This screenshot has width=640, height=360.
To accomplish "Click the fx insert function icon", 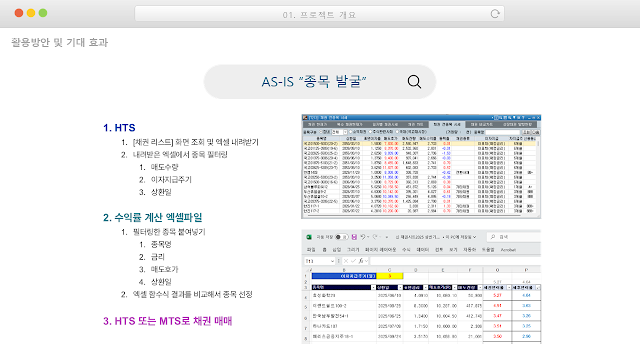I will 360,261.
